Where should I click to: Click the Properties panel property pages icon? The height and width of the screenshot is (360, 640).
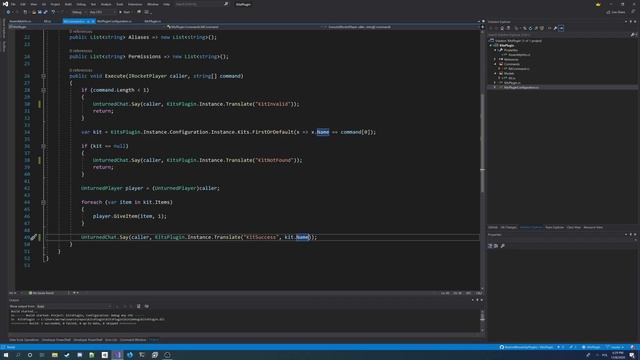coord(502,246)
